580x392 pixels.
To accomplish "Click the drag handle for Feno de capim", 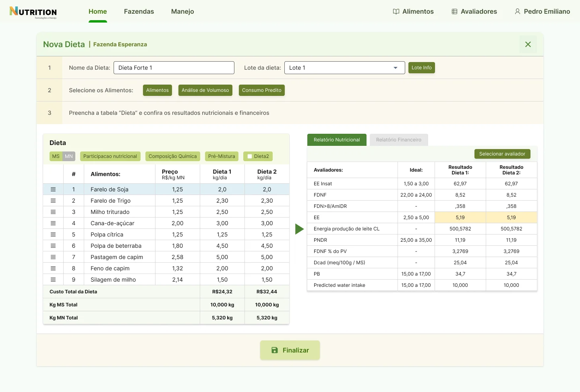I will (x=53, y=268).
